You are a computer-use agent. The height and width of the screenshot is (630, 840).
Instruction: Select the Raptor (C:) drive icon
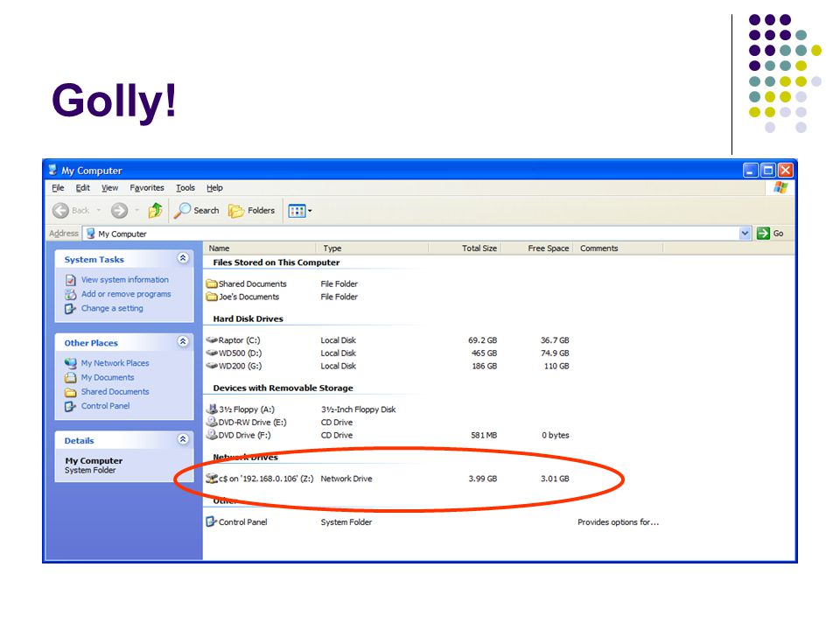click(x=212, y=340)
